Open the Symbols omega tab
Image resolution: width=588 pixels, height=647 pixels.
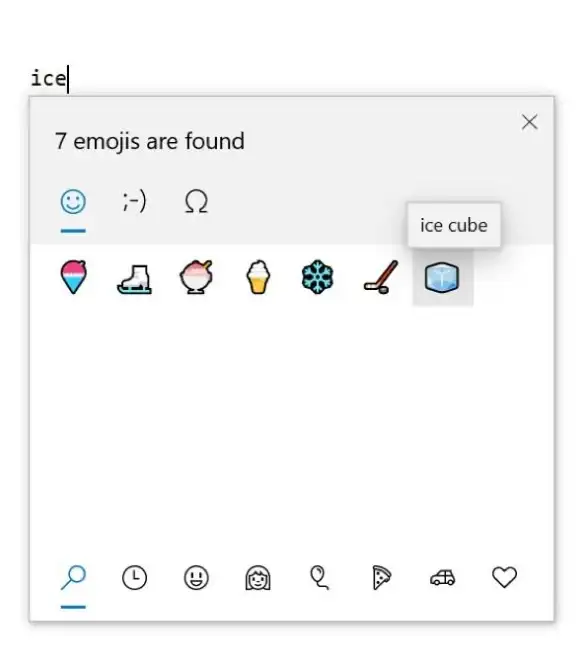point(196,202)
